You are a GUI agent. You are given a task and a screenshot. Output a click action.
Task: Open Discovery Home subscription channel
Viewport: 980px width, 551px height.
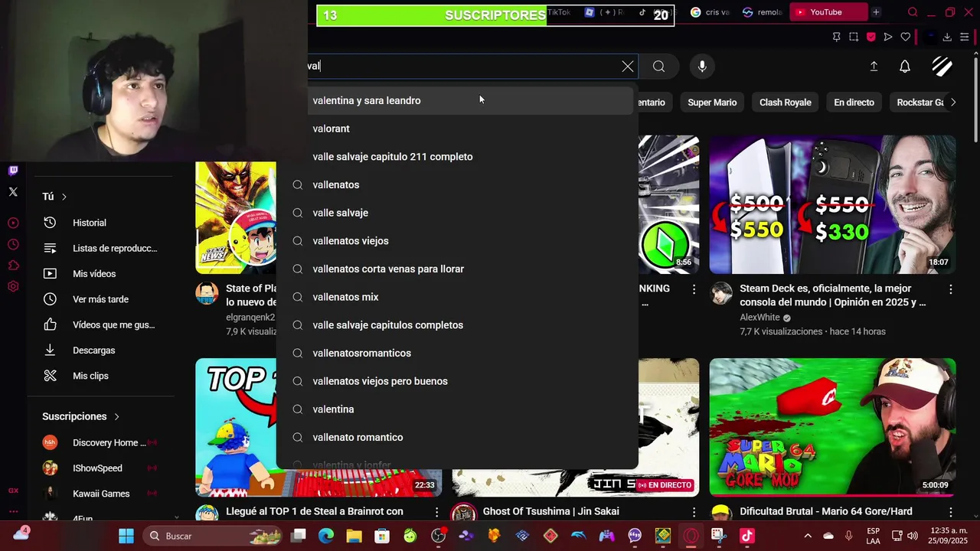coord(101,442)
